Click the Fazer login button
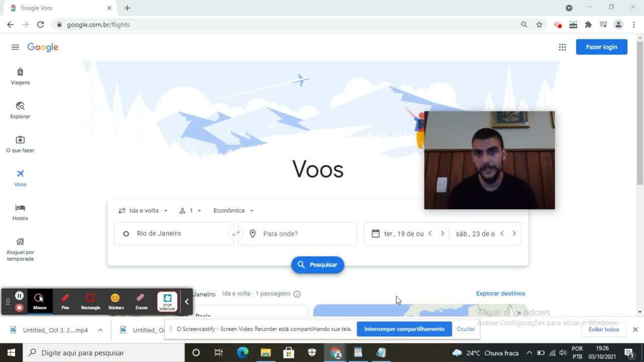The image size is (644, 362). (x=601, y=47)
